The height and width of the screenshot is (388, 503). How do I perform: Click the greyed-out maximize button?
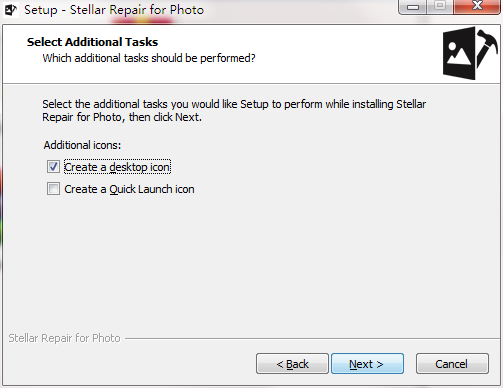(440, 6)
